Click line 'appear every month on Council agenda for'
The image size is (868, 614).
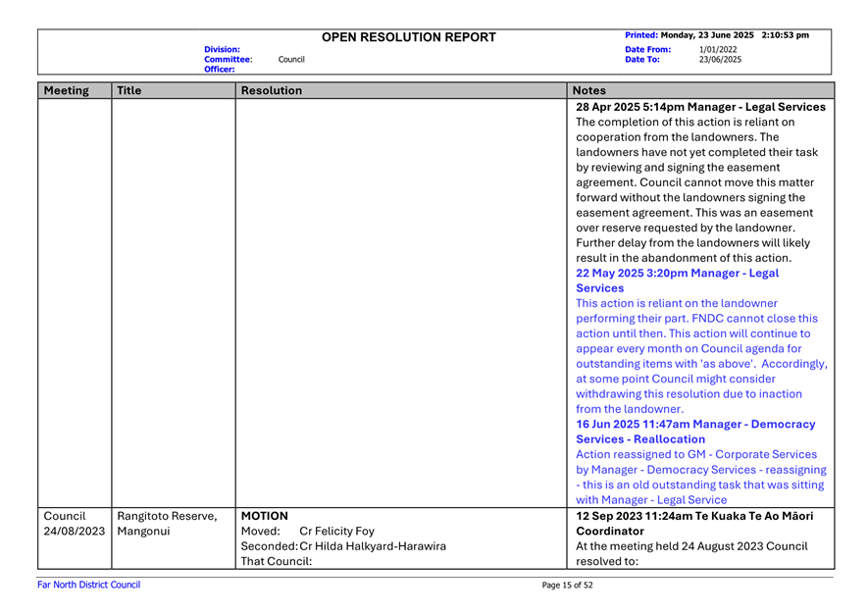pos(689,349)
